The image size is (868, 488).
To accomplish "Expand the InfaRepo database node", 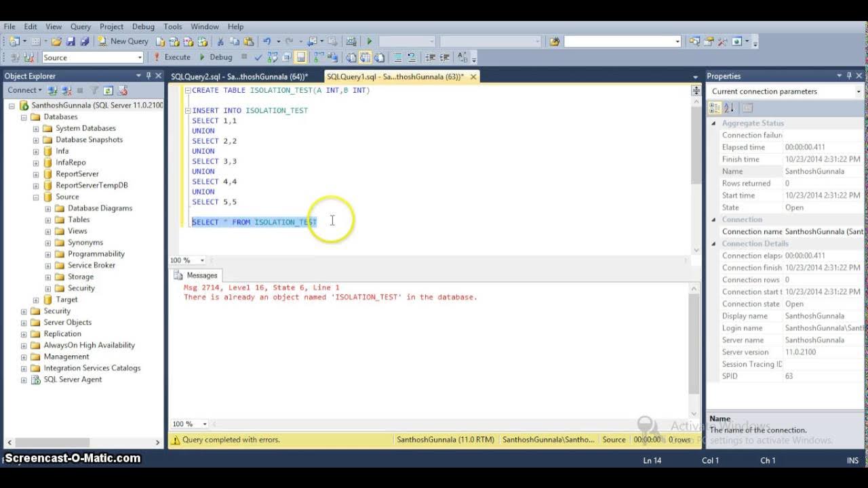I will click(37, 163).
